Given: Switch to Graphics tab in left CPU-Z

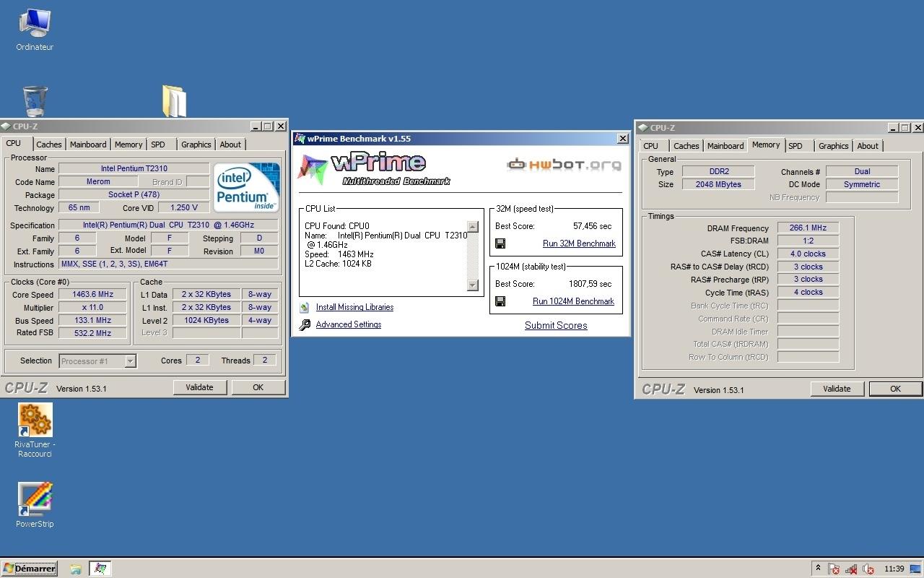Looking at the screenshot, I should click(x=196, y=144).
